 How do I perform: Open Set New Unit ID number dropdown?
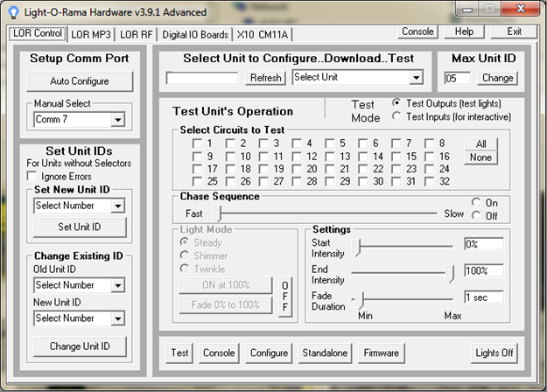pos(118,206)
